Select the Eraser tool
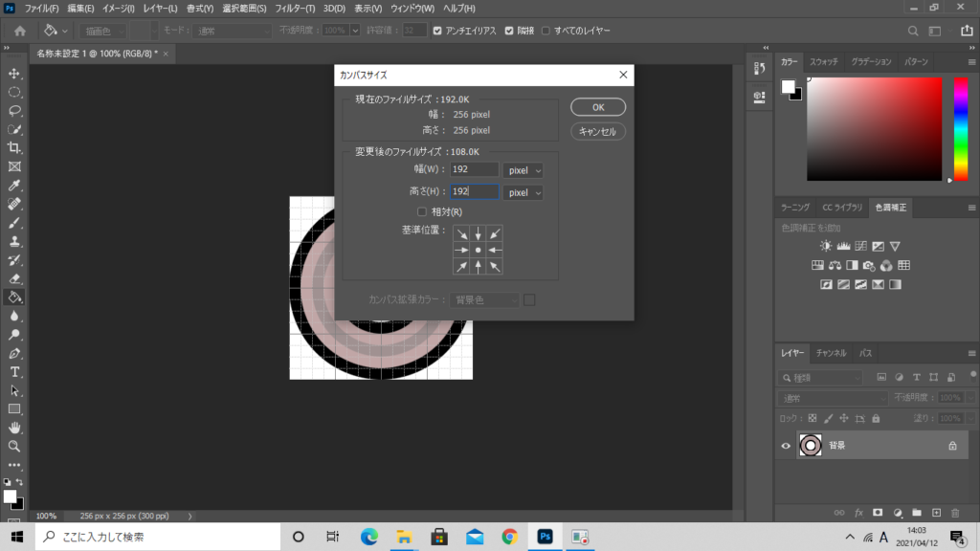Viewport: 980px width, 551px height. 14,279
